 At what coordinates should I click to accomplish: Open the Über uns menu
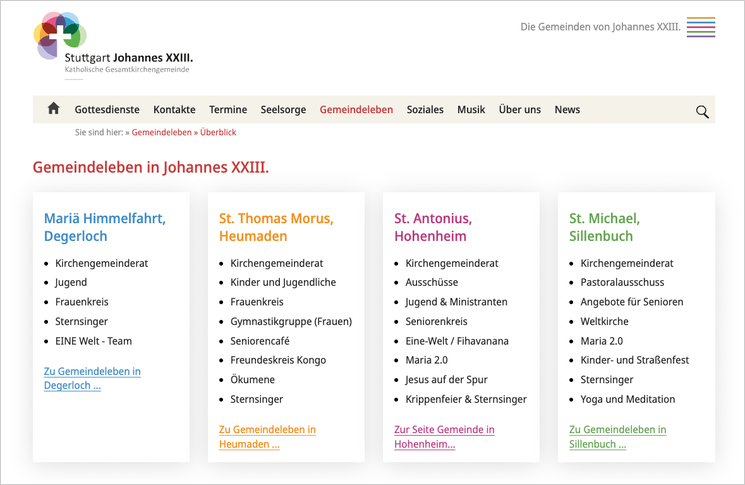520,110
